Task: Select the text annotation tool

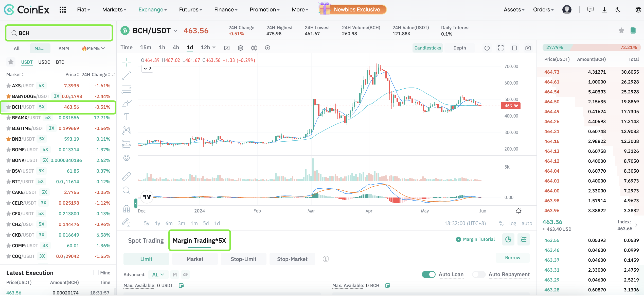Action: pyautogui.click(x=127, y=117)
